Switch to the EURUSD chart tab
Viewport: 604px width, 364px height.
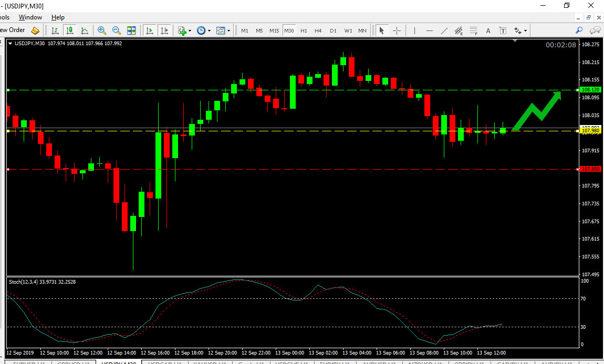point(29,362)
